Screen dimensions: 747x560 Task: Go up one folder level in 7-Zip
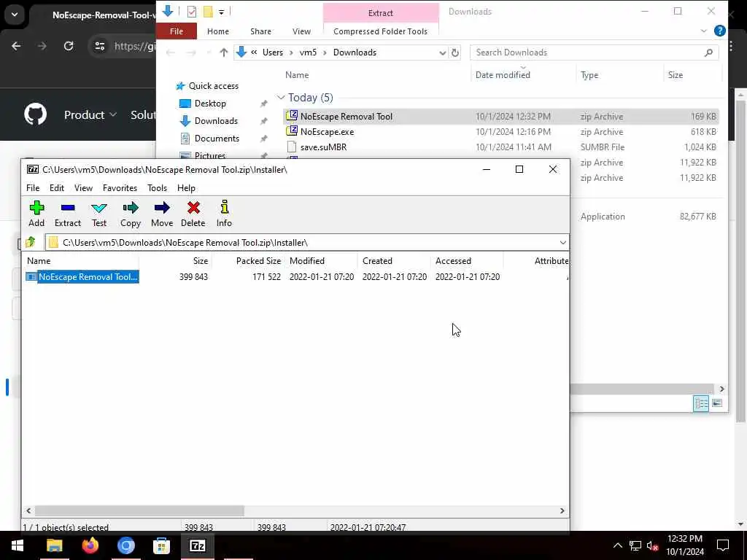pos(31,242)
